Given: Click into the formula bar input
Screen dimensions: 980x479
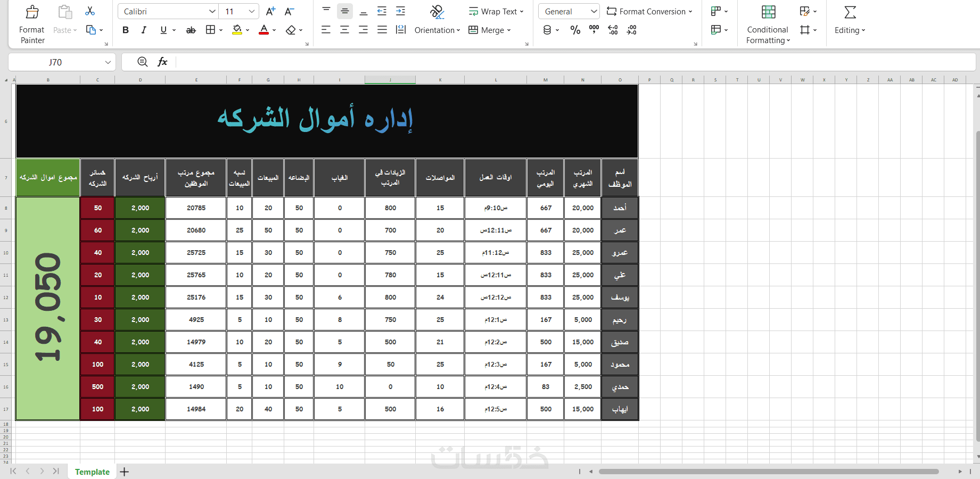Looking at the screenshot, I should (x=577, y=62).
